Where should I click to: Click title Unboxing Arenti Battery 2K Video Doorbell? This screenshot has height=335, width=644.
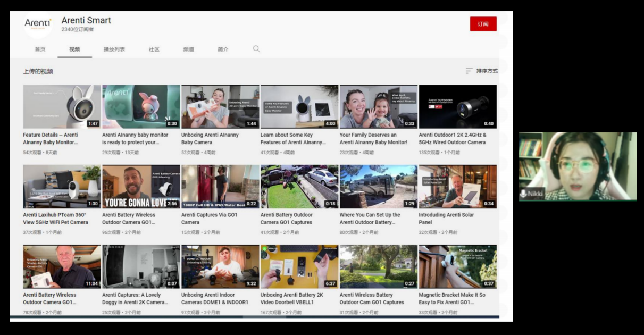pos(292,298)
